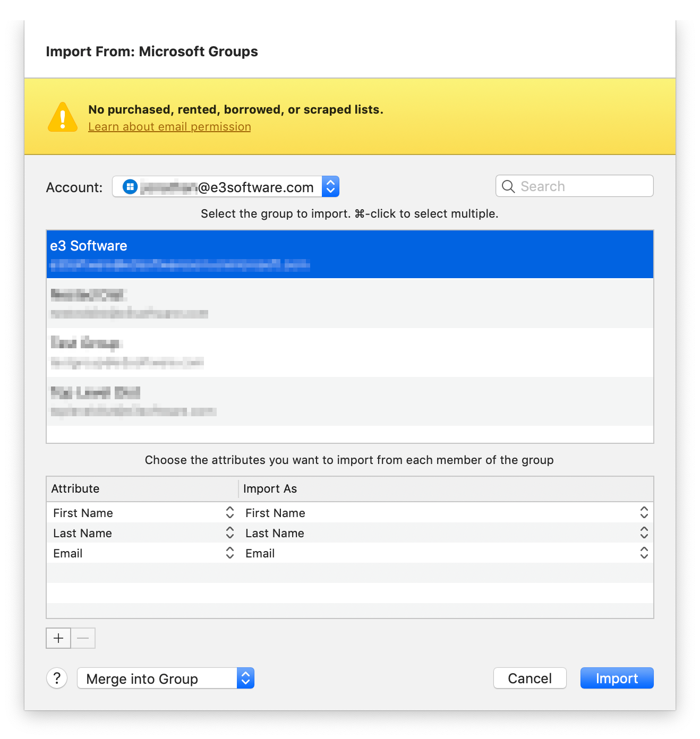Open help with the question mark button
Viewport: 700px width, 739px height.
[57, 678]
